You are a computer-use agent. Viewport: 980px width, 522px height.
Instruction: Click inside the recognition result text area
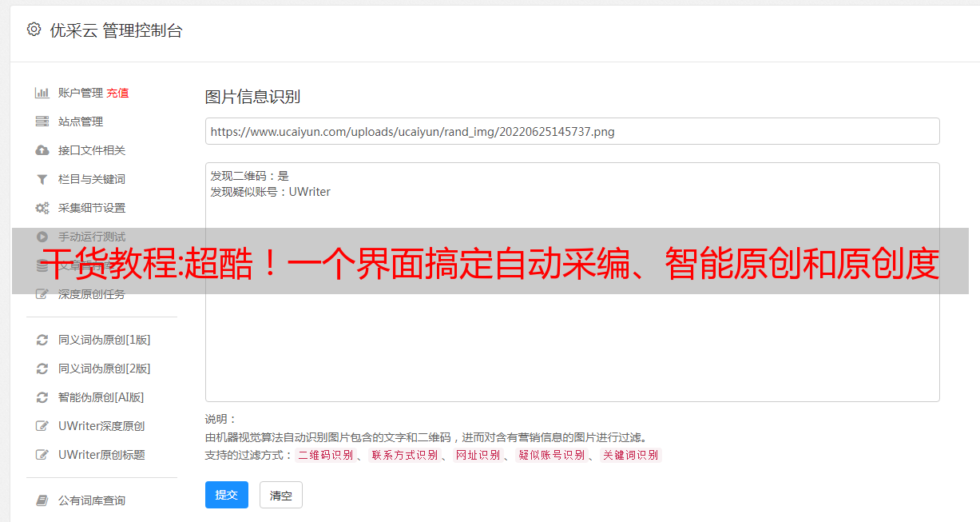pyautogui.click(x=572, y=281)
